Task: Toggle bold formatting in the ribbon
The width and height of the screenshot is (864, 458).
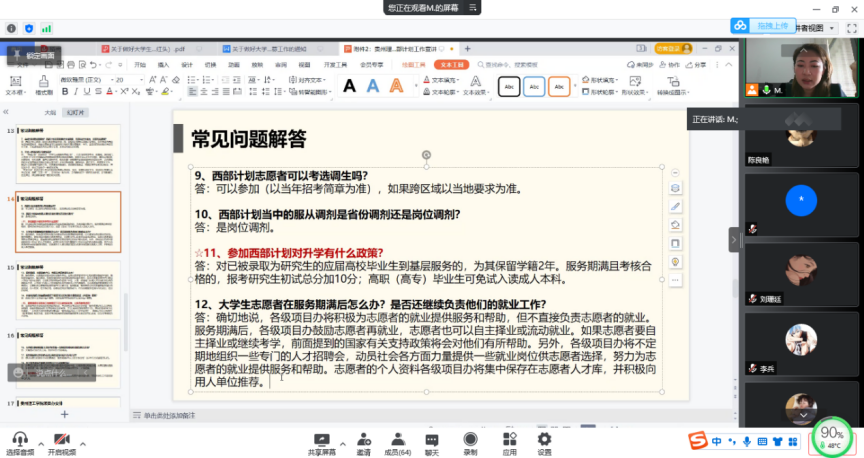Action: [63, 92]
